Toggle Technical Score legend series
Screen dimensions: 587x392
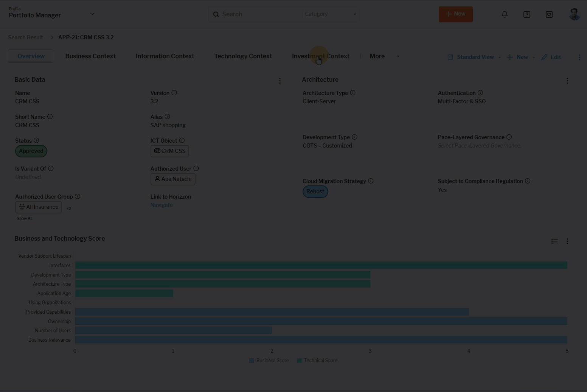tap(317, 361)
